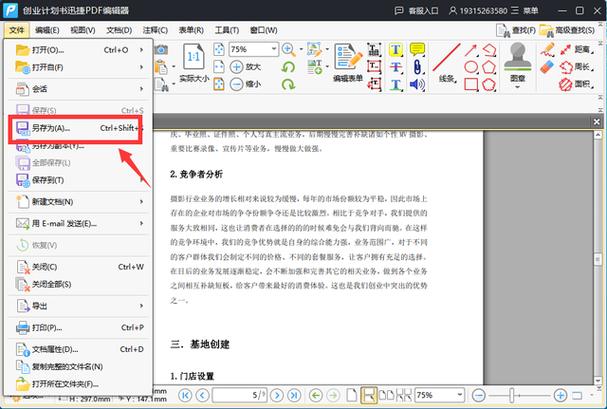
Task: Select the Area (面积) measure tool
Action: coord(576,84)
